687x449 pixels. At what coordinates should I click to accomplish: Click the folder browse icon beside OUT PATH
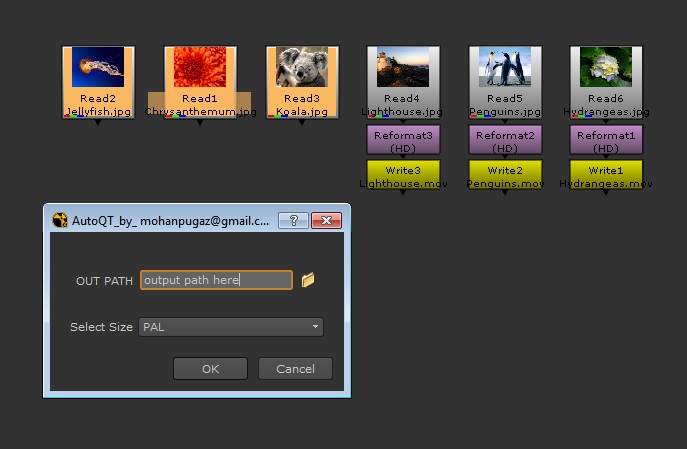(x=308, y=280)
